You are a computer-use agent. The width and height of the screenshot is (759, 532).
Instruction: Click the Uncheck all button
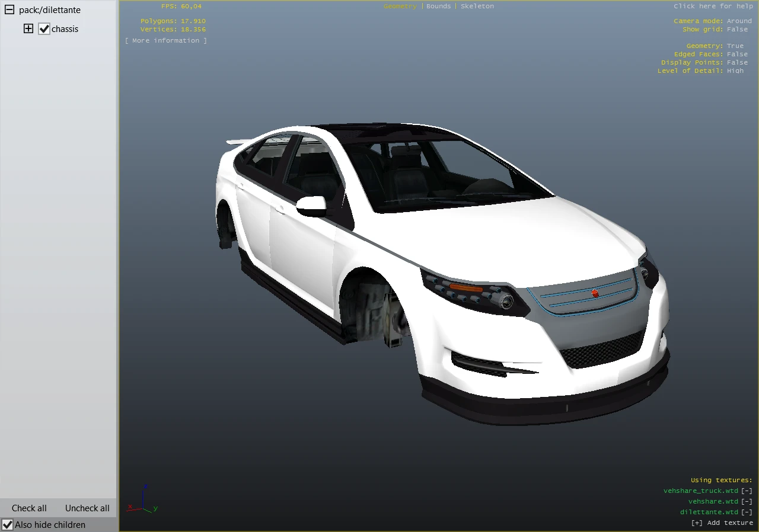tap(87, 508)
